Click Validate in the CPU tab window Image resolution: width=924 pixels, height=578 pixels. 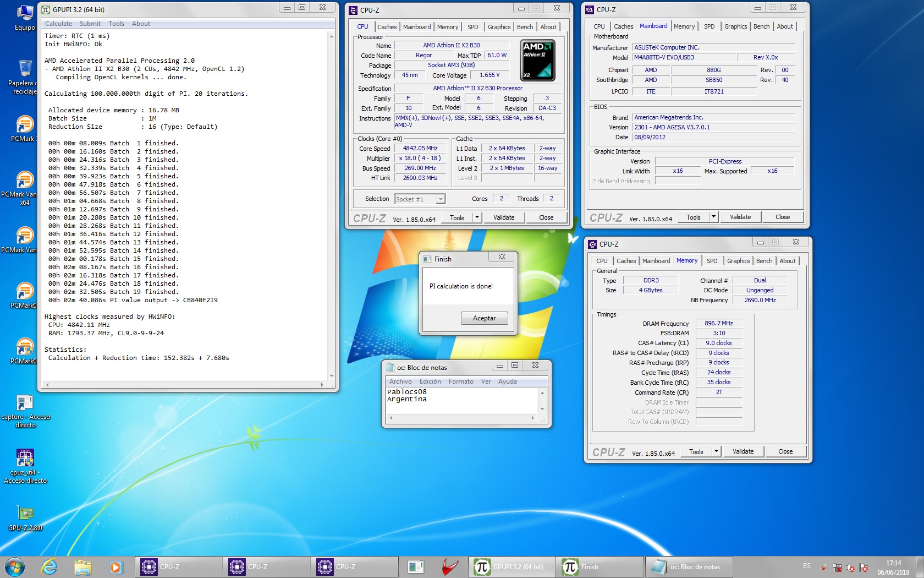[504, 217]
